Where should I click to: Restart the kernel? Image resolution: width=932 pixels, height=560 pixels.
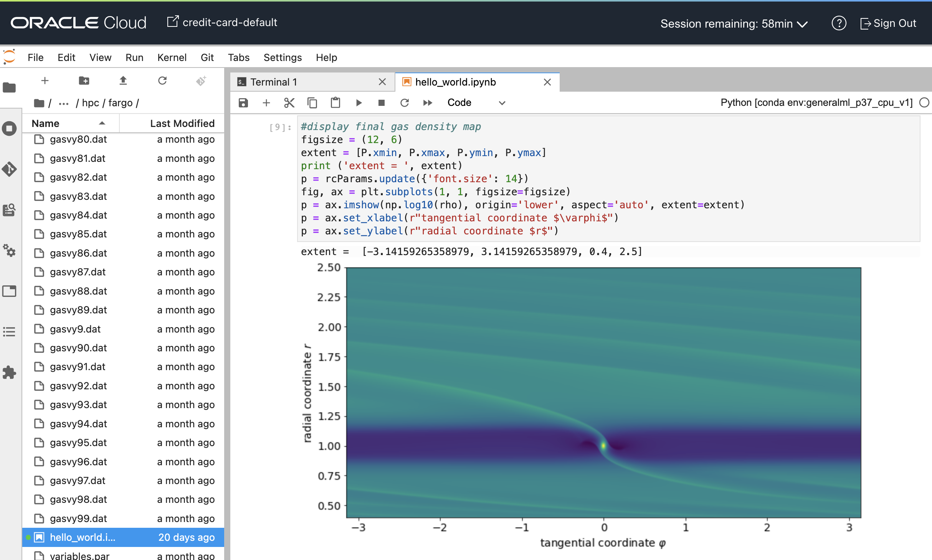click(405, 102)
